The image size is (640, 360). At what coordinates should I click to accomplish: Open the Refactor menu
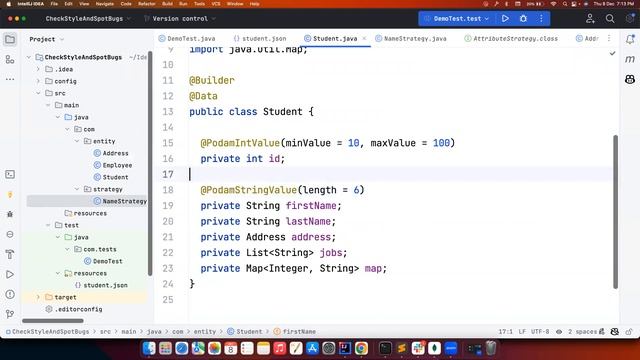[x=147, y=4]
